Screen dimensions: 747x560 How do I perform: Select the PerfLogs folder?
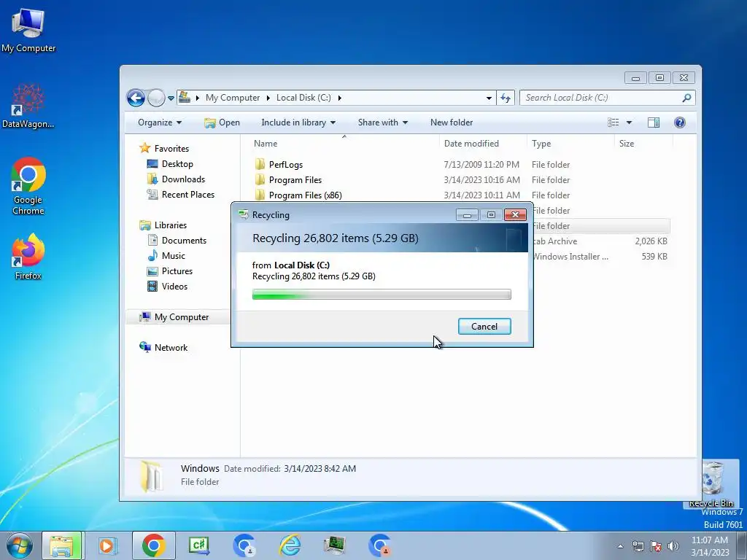[285, 165]
